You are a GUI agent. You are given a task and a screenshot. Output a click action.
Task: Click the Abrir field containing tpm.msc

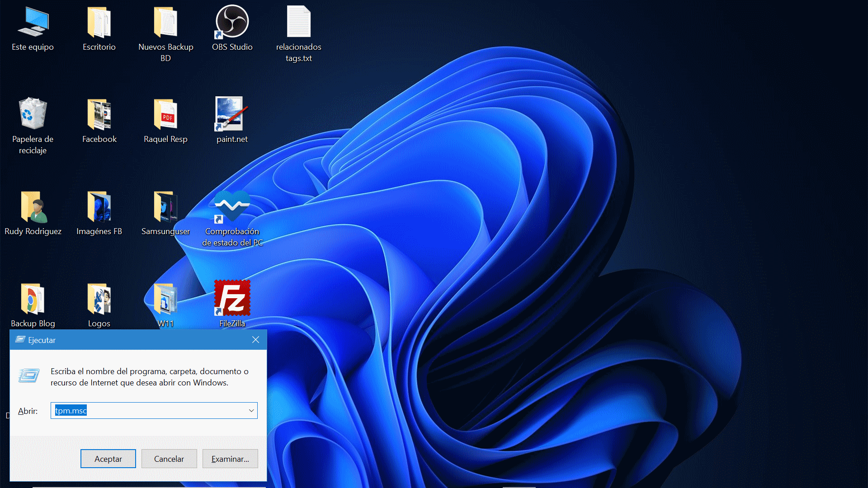coord(154,411)
